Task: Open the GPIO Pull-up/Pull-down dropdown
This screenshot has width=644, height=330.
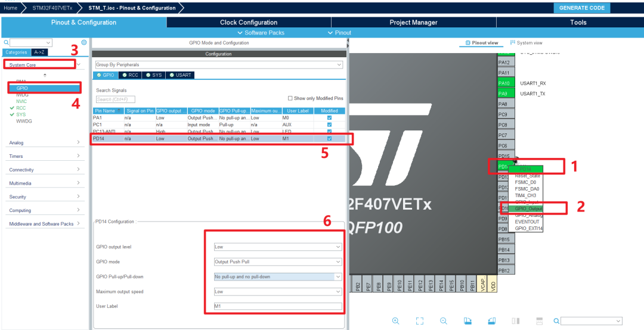Action: tap(278, 276)
